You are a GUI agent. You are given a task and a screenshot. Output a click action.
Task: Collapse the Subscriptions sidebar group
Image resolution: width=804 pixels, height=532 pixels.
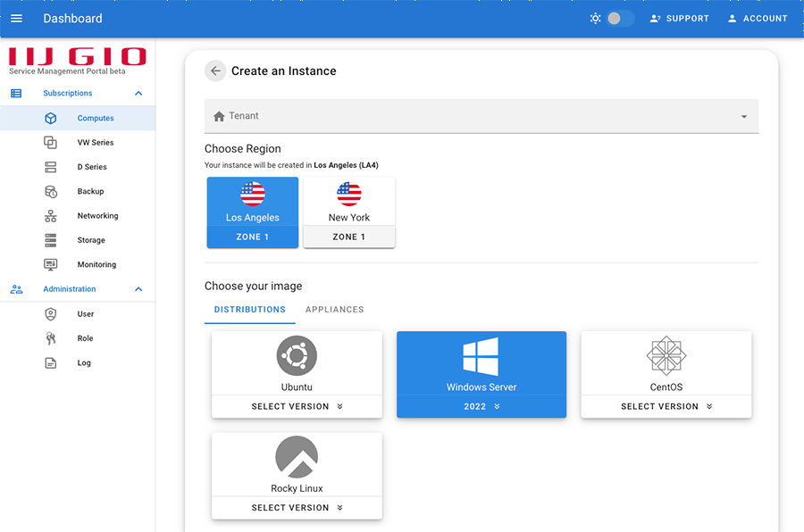(x=138, y=94)
